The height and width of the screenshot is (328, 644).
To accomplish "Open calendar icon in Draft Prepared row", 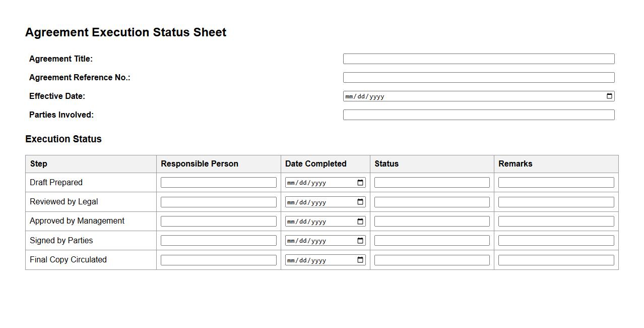I will [x=360, y=183].
